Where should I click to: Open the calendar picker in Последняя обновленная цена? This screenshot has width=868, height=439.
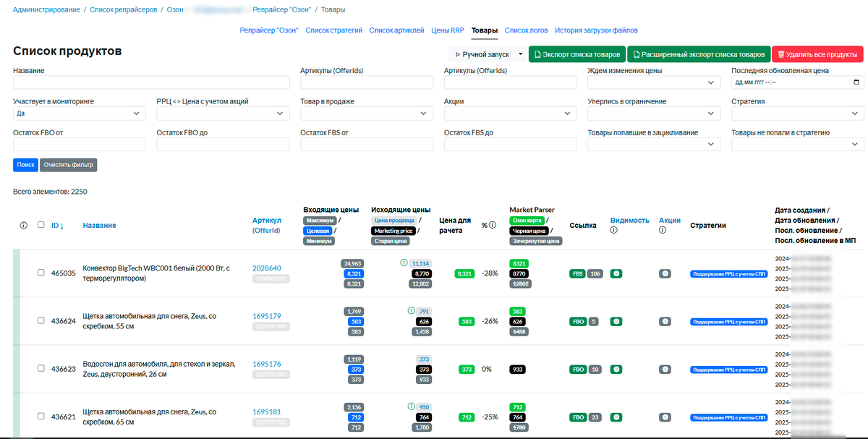pos(856,82)
